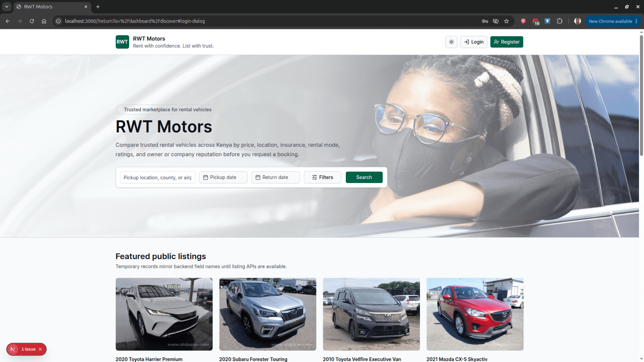The height and width of the screenshot is (362, 644).
Task: Select the 2021 Mazda CX-5 Skyactiv title
Action: click(457, 359)
